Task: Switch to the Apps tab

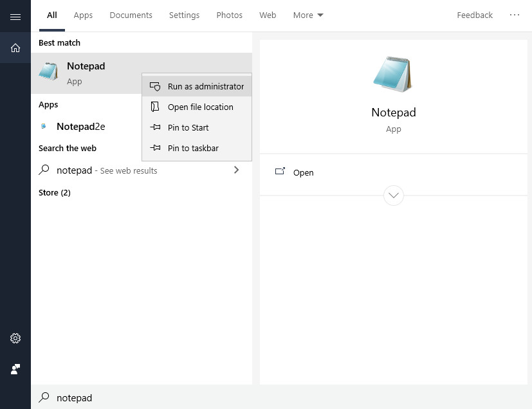Action: pos(83,15)
